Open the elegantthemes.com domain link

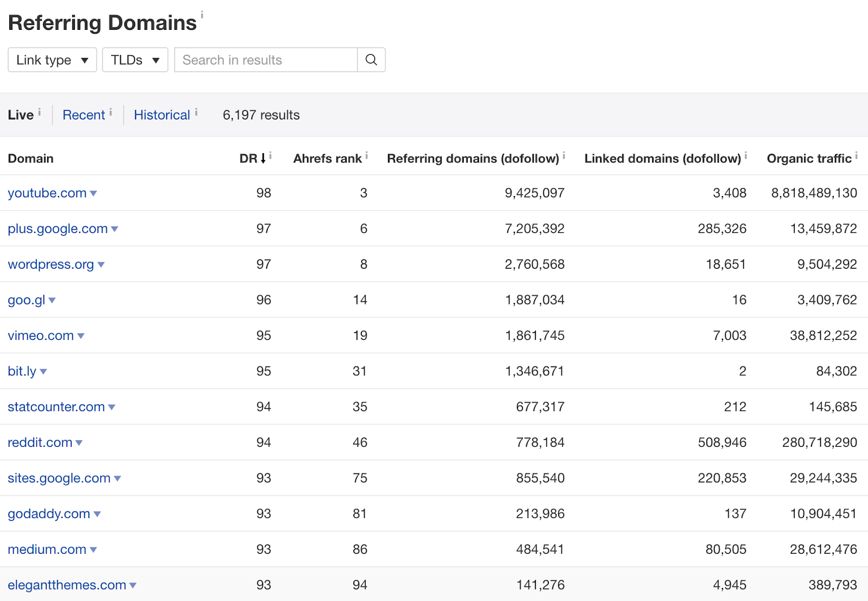67,585
